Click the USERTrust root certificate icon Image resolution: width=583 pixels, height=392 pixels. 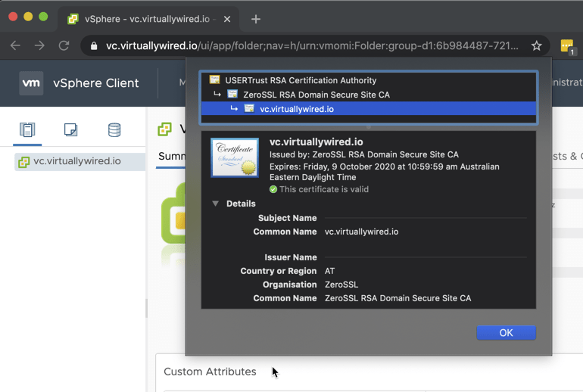[x=214, y=79]
